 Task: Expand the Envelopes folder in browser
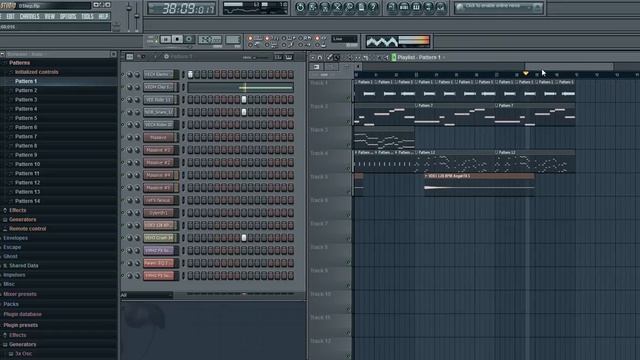click(16, 238)
